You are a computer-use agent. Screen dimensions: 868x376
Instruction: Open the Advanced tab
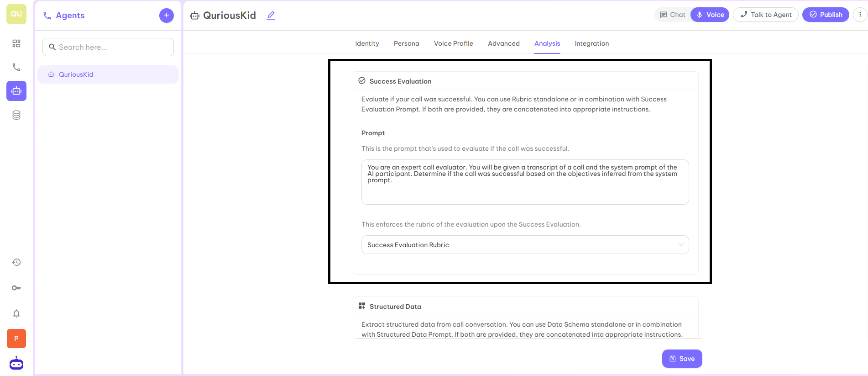(x=504, y=43)
